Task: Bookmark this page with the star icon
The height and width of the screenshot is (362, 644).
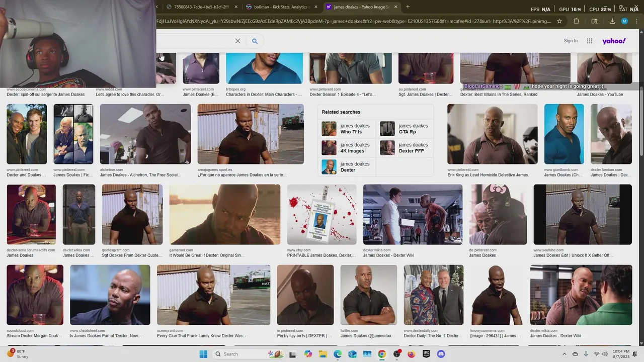Action: pyautogui.click(x=559, y=21)
